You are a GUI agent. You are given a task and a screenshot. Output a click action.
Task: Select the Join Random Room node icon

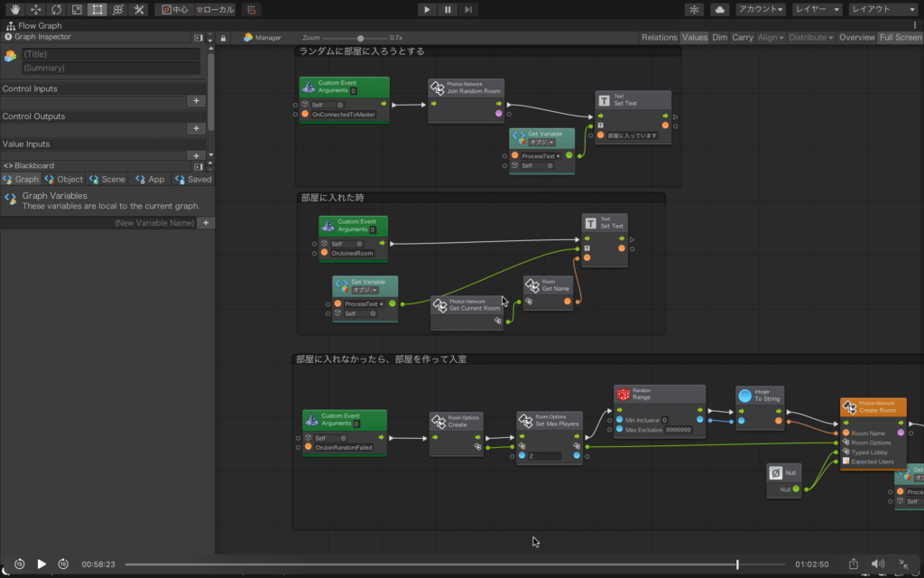coord(438,88)
